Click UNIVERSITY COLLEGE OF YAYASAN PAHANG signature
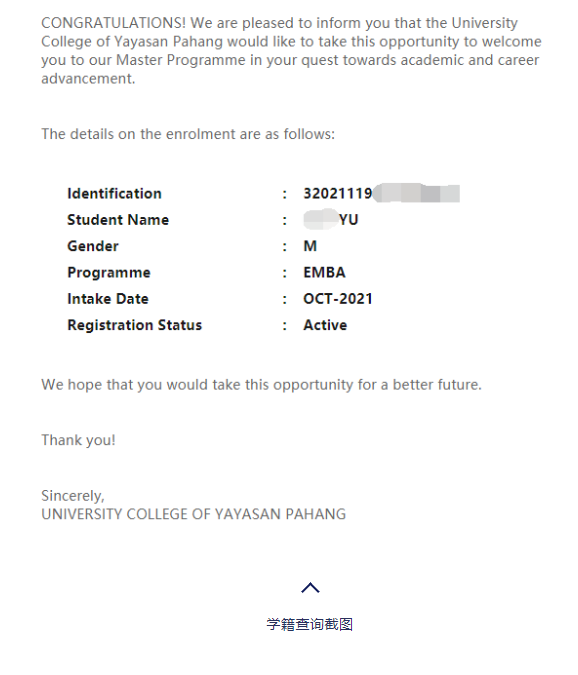Image resolution: width=578 pixels, height=675 pixels. (194, 514)
